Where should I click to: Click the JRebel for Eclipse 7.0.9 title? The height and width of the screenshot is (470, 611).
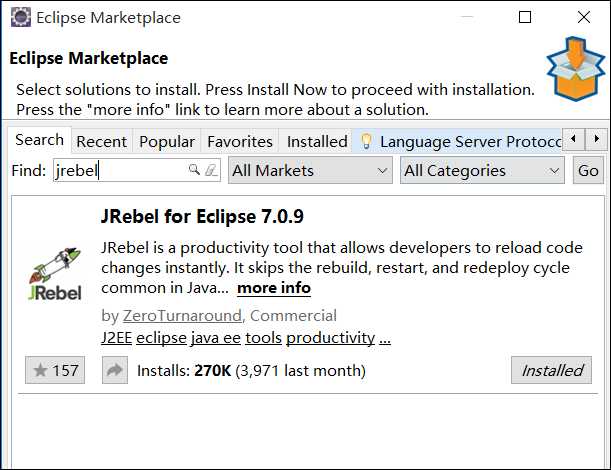tap(202, 217)
